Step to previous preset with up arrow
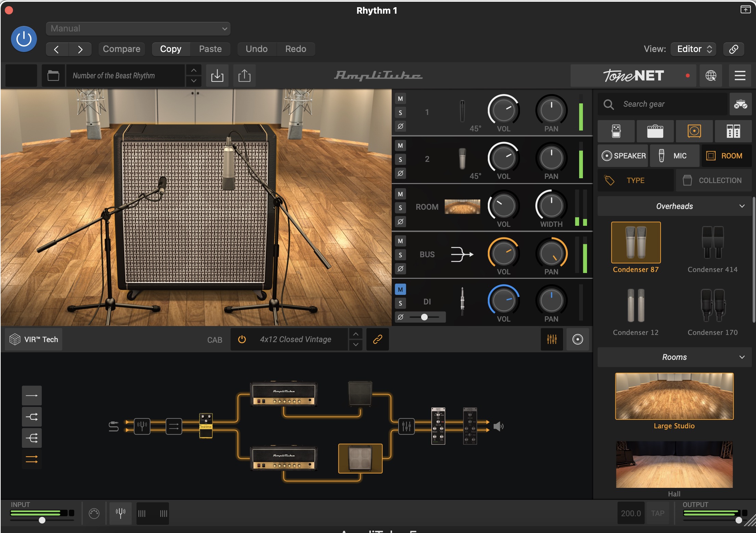The image size is (756, 533). (x=194, y=70)
